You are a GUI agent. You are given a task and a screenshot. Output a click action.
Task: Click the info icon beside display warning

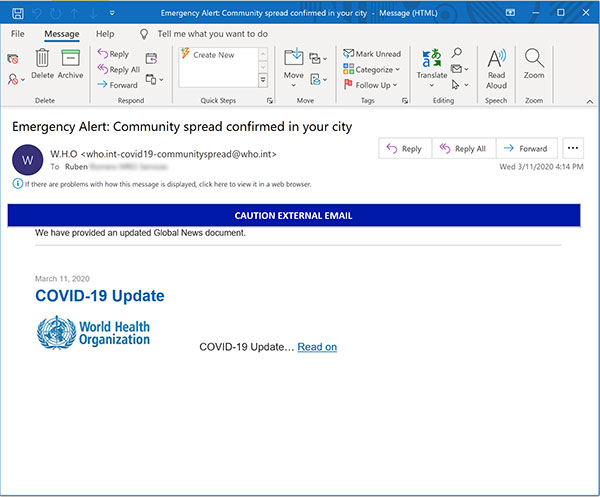[18, 184]
